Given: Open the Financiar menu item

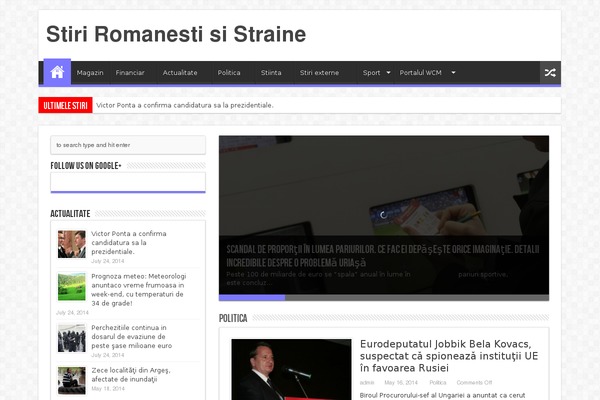Looking at the screenshot, I should pos(130,73).
